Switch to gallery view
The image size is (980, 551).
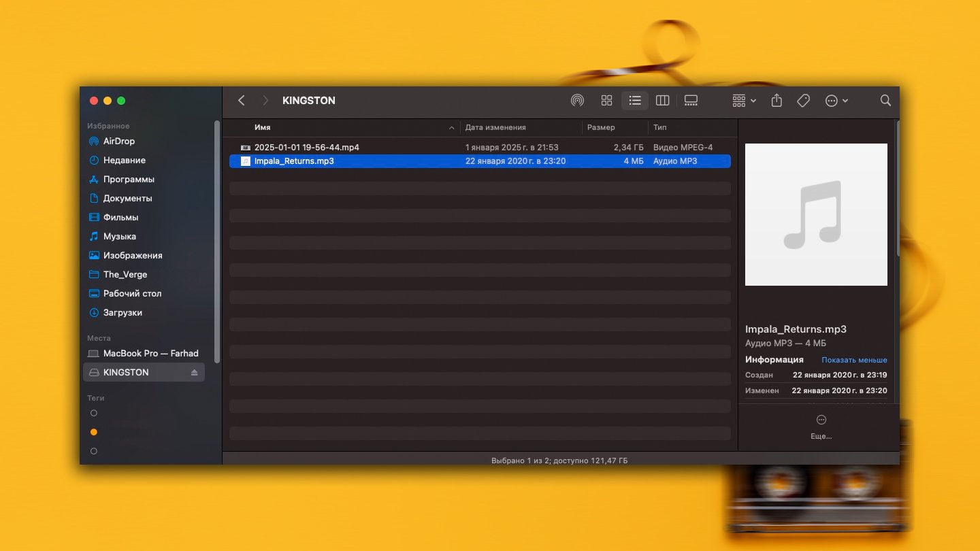point(691,101)
